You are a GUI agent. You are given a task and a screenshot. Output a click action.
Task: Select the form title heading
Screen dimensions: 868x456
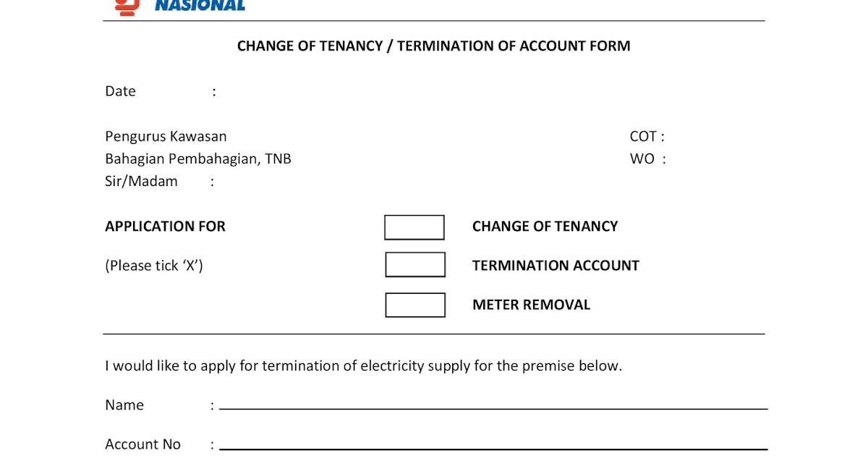(x=434, y=46)
